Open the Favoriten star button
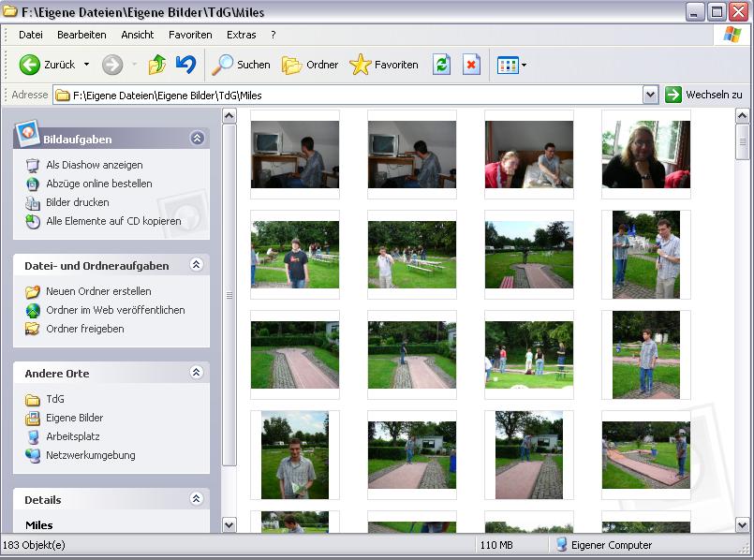 pyautogui.click(x=384, y=65)
